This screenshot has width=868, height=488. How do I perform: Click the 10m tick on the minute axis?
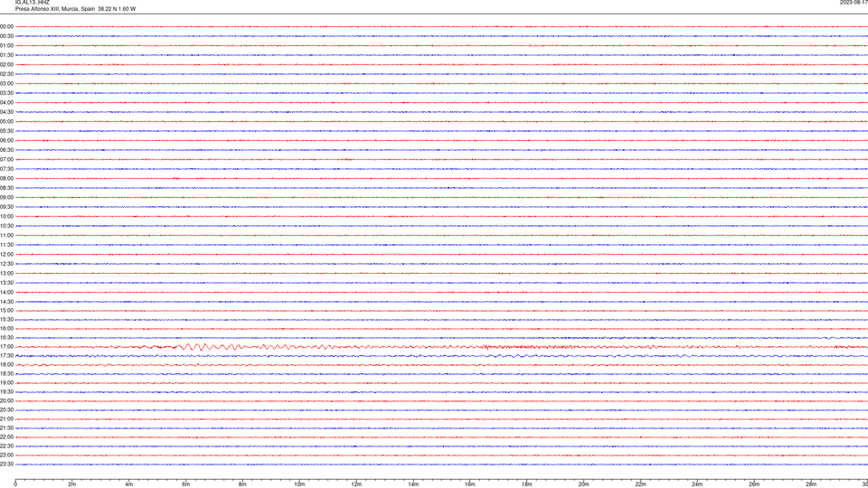pos(299,484)
